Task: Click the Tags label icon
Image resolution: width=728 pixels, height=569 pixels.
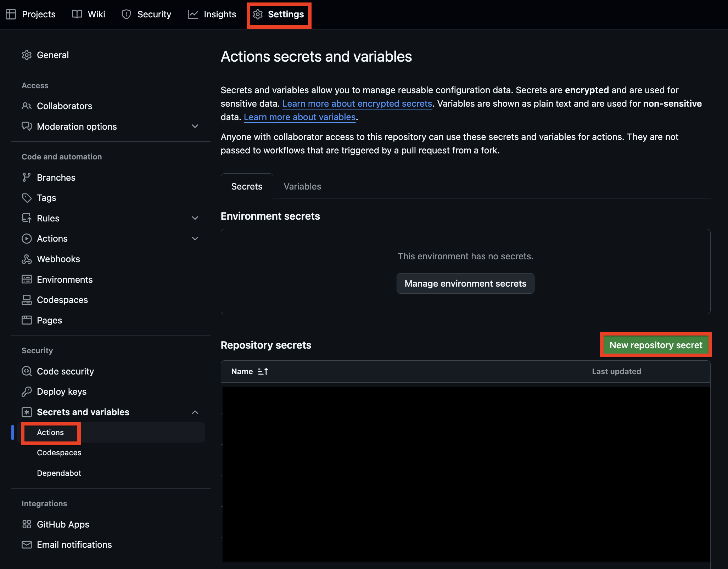Action: click(x=27, y=198)
